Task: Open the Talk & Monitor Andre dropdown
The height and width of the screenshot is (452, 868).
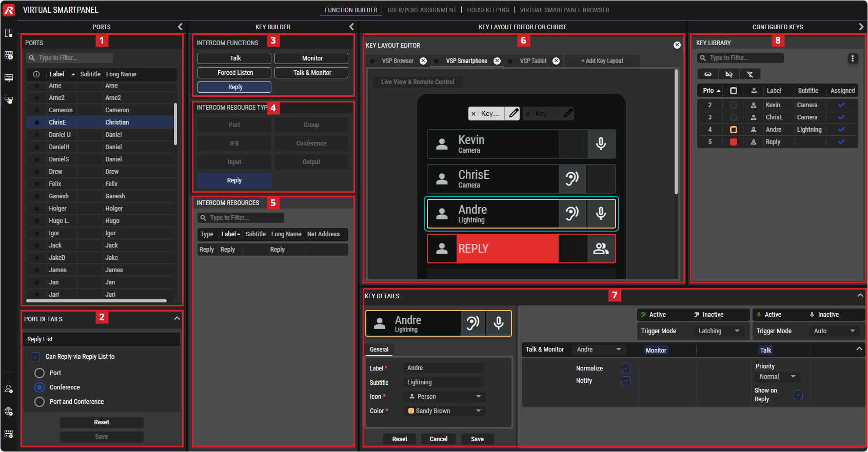Action: (599, 350)
